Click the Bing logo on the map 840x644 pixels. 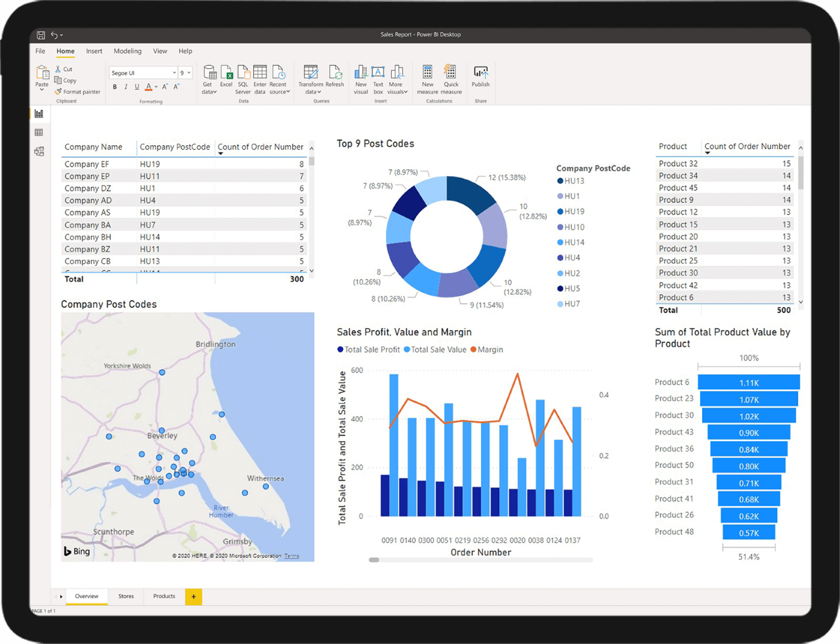[77, 551]
